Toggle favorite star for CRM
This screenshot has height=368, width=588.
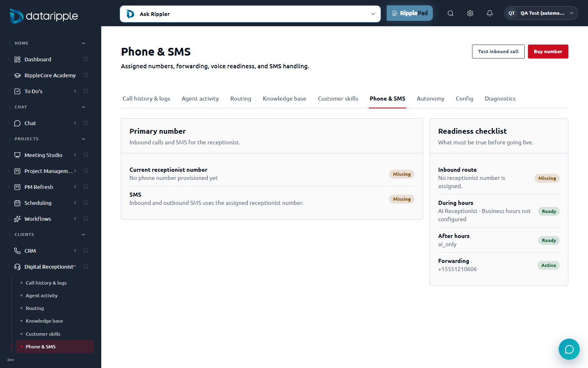86,250
